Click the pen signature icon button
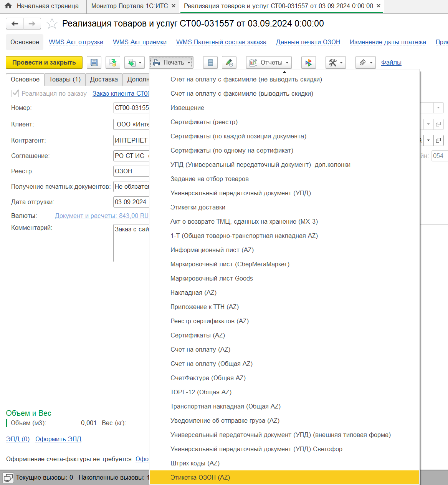Screen dimensions: 448x485 pyautogui.click(x=229, y=63)
